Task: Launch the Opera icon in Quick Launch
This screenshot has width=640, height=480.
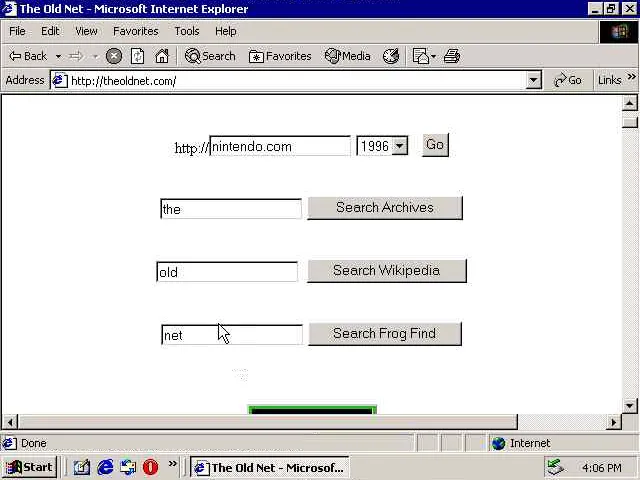Action: tap(151, 467)
